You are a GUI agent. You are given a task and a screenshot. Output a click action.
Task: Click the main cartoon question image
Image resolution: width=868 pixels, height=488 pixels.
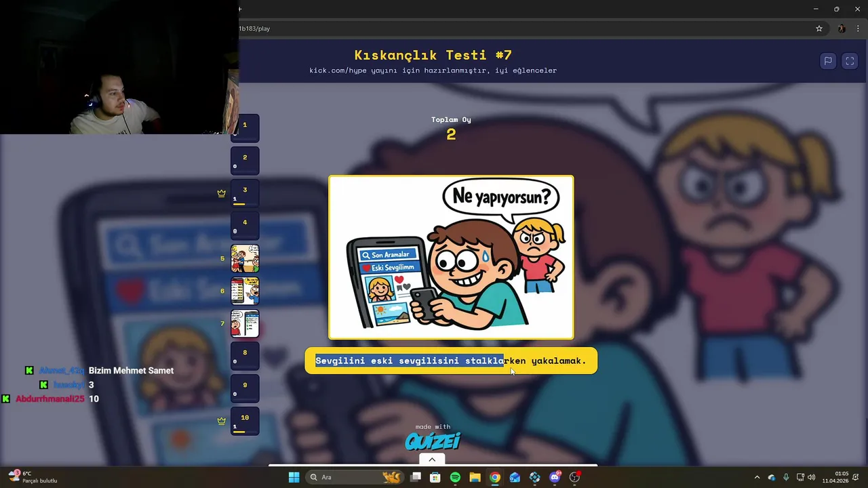click(451, 257)
